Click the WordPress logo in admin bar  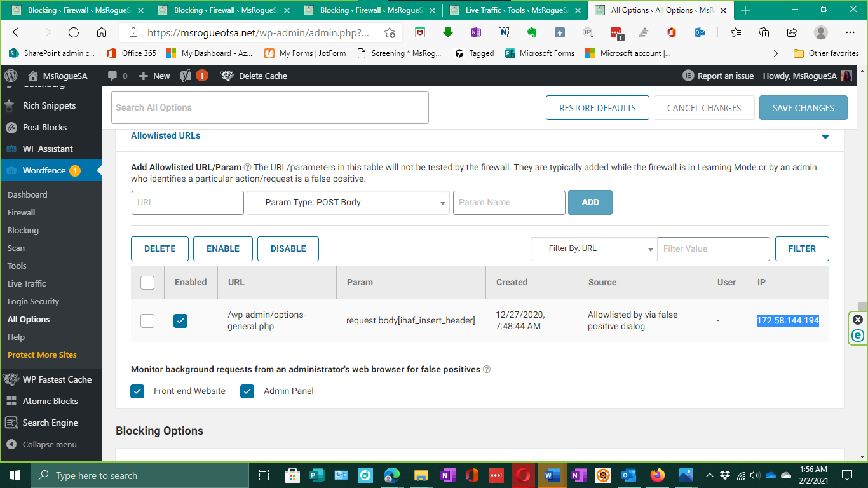pos(11,76)
